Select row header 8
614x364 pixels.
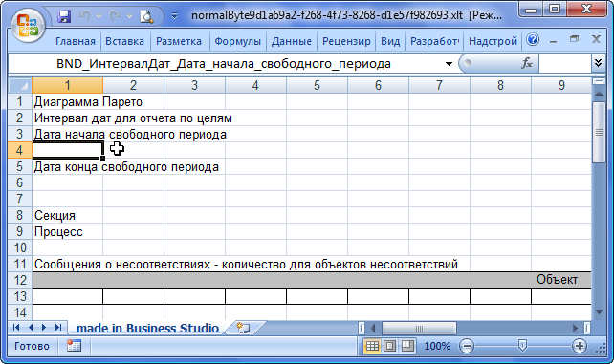point(20,215)
